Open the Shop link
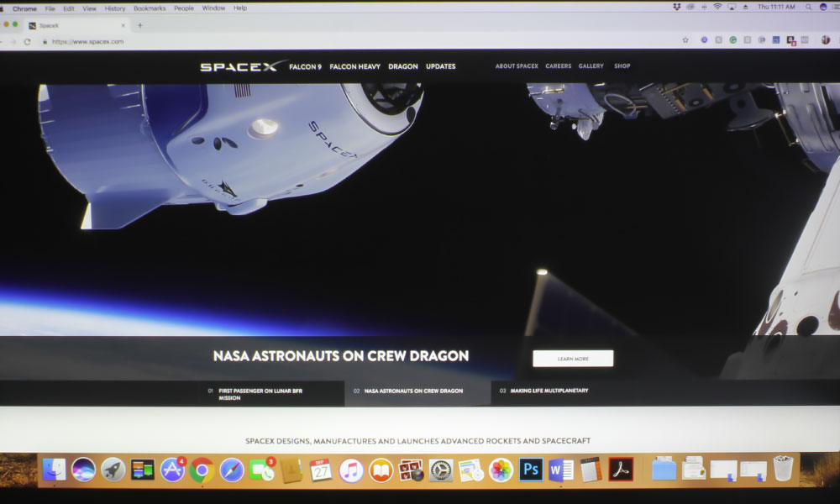The image size is (840, 504). [622, 66]
